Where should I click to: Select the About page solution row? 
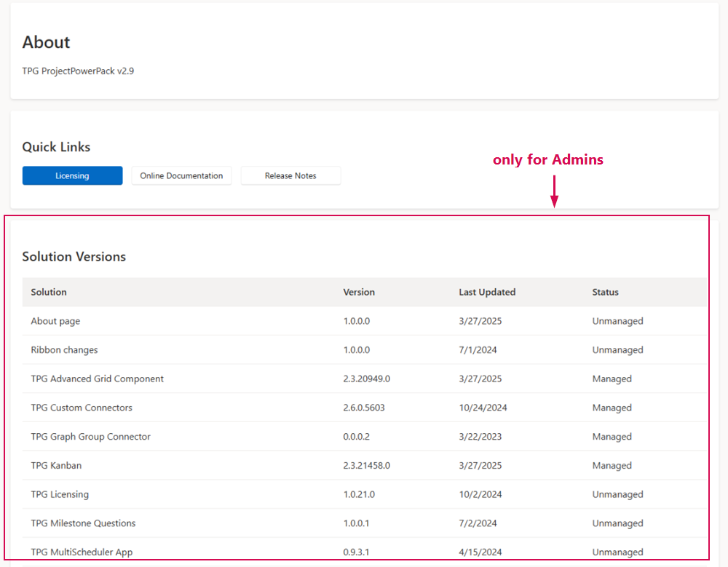(x=55, y=321)
